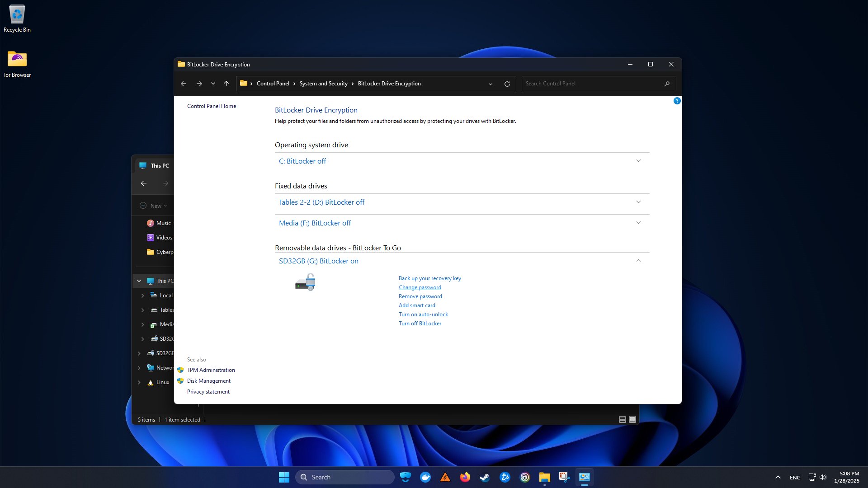Open the blue help icon
Viewport: 868px width, 488px height.
677,101
